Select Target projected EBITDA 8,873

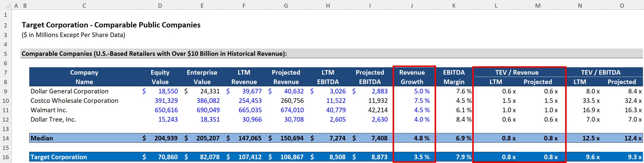click(x=379, y=157)
